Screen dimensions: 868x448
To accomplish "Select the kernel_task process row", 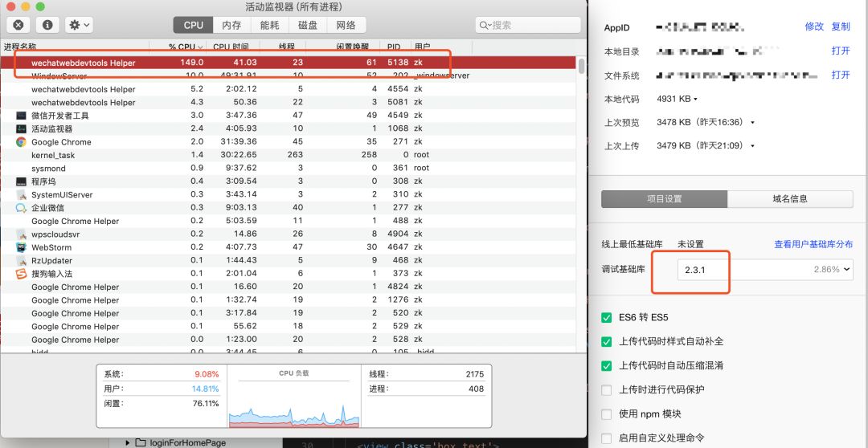I will pyautogui.click(x=289, y=155).
